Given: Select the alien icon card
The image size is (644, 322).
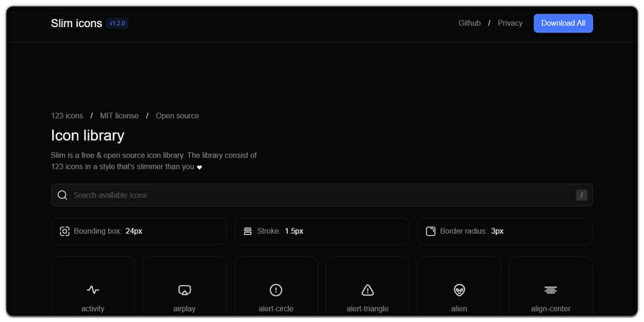Looking at the screenshot, I should (459, 290).
